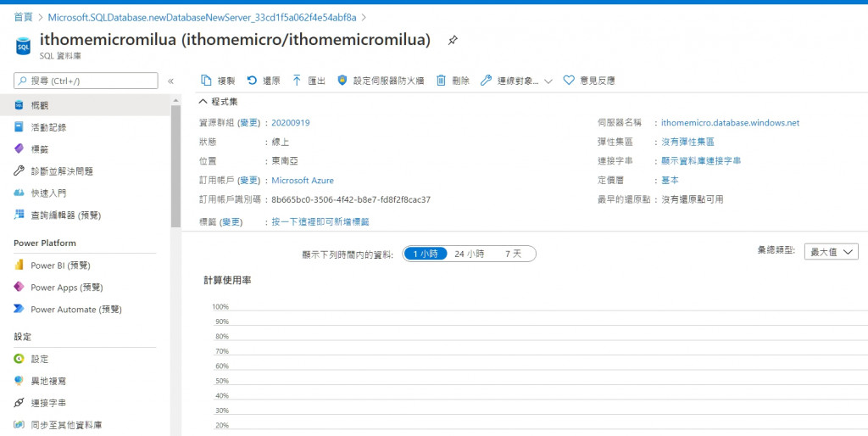Select the 7 天 time range
Image resolution: width=868 pixels, height=436 pixels.
[513, 254]
